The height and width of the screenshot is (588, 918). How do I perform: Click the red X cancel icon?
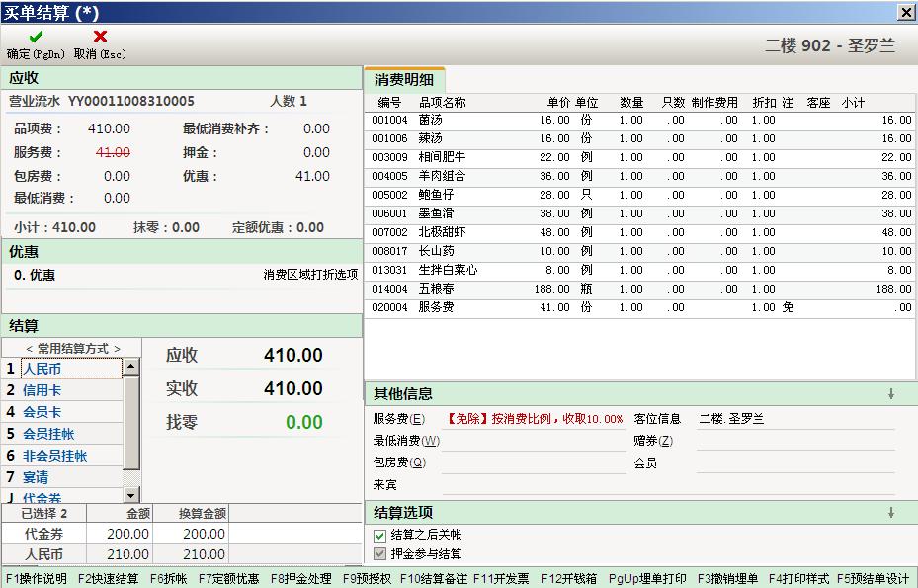point(100,37)
